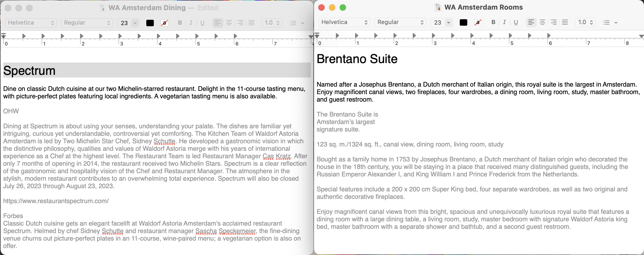Click tab stop near 6-inch mark, Dining ruler
The width and height of the screenshot is (644, 255).
click(x=235, y=36)
